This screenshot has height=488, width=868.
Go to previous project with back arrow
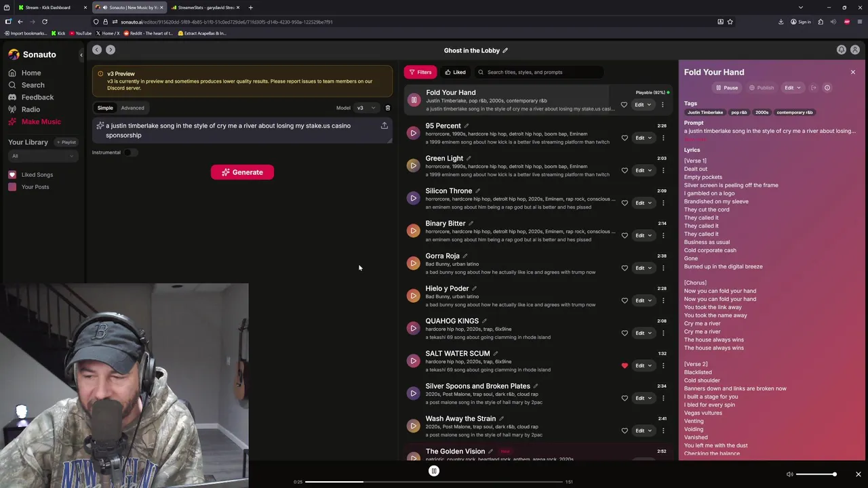(97, 49)
